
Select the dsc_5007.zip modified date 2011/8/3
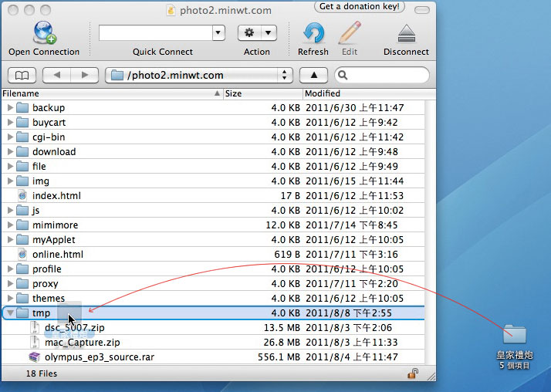349,328
